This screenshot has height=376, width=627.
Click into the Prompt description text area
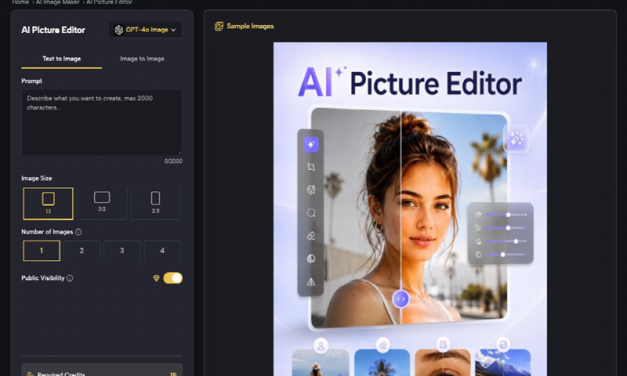pos(102,122)
